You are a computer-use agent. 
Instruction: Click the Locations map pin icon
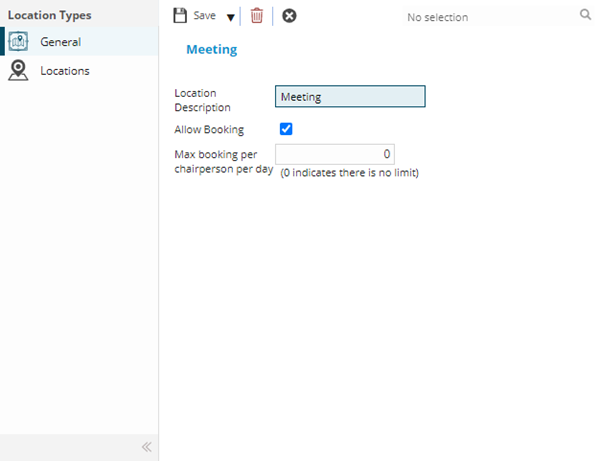[x=18, y=71]
